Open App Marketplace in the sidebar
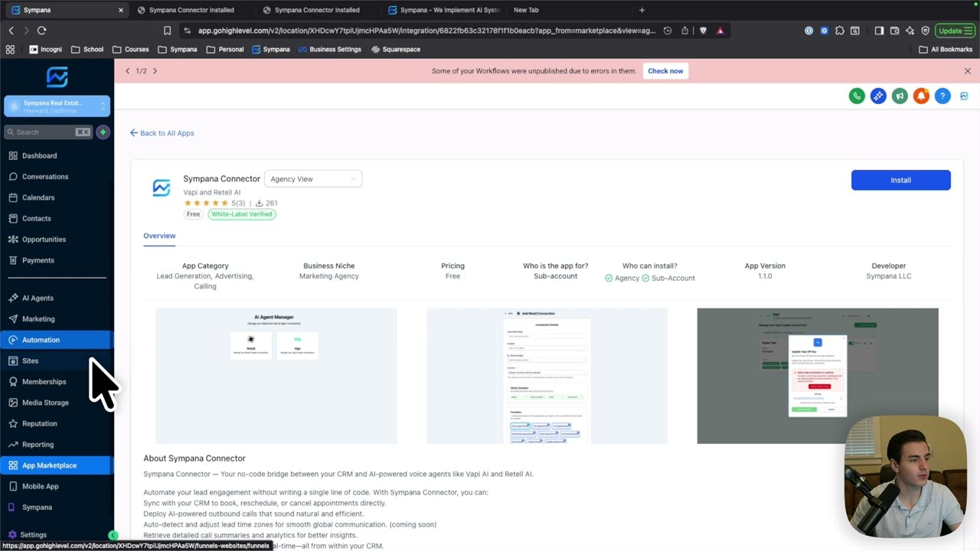 pos(57,465)
